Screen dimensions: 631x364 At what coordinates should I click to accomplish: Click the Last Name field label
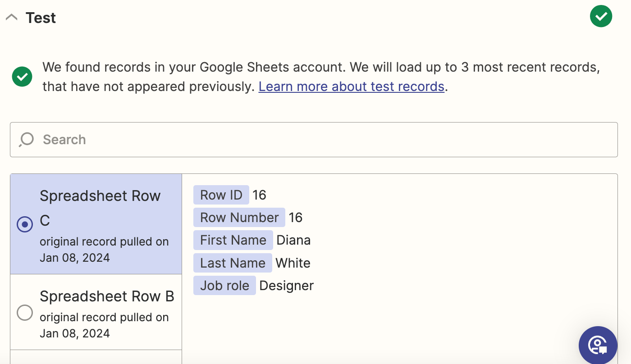pyautogui.click(x=233, y=263)
